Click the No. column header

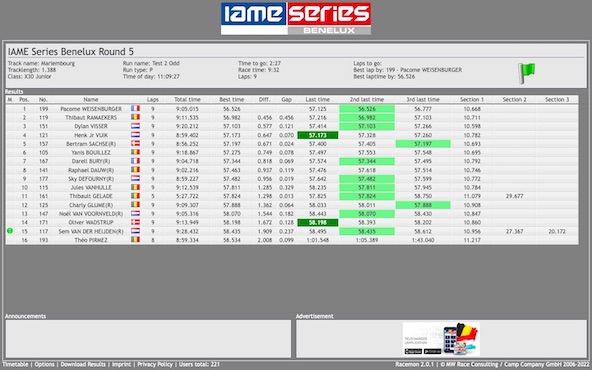pos(43,100)
